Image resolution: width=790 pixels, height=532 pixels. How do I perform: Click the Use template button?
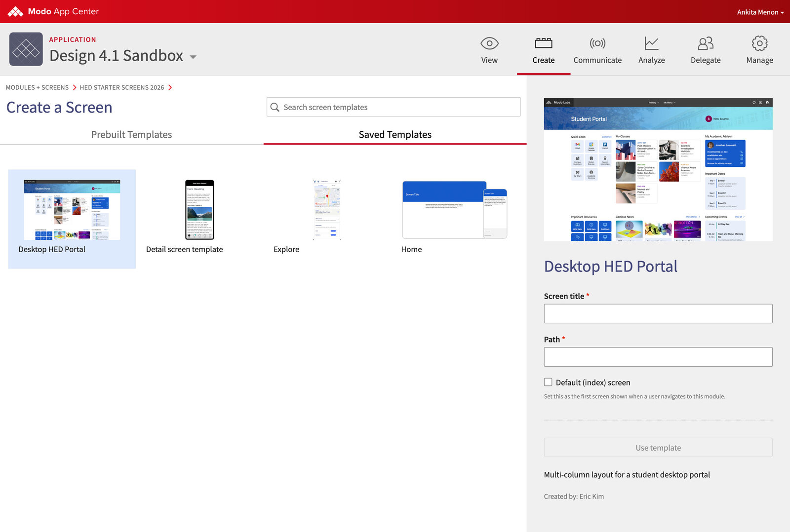[x=658, y=448]
